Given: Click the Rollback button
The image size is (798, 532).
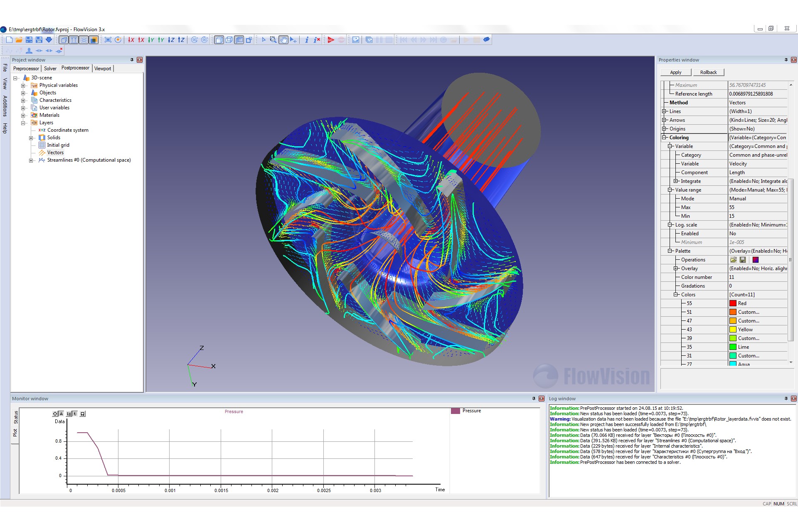Looking at the screenshot, I should (708, 72).
